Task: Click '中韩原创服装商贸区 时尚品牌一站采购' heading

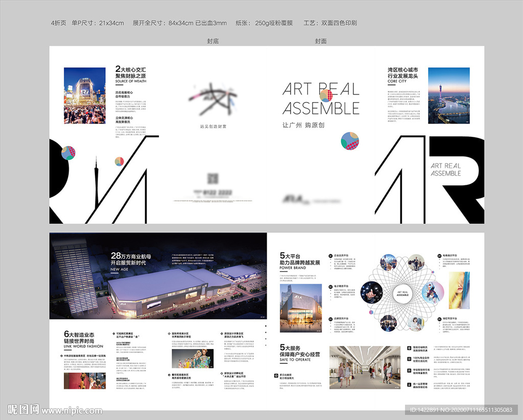Action: pos(85,356)
